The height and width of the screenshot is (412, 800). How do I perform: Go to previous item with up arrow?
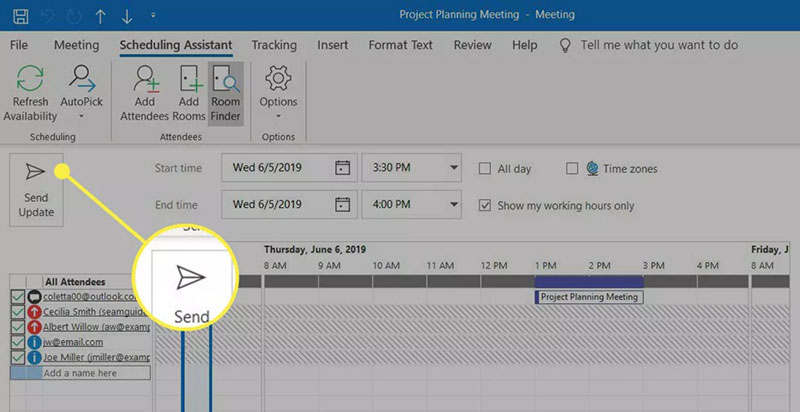(x=101, y=16)
